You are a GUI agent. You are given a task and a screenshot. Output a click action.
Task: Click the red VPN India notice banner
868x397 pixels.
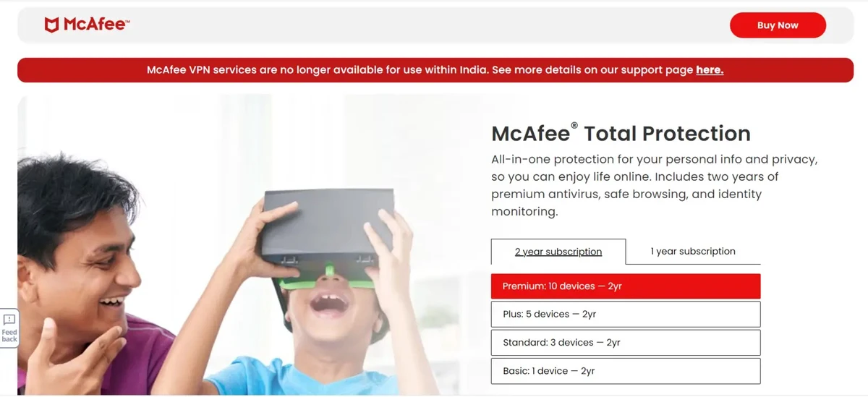click(x=435, y=70)
